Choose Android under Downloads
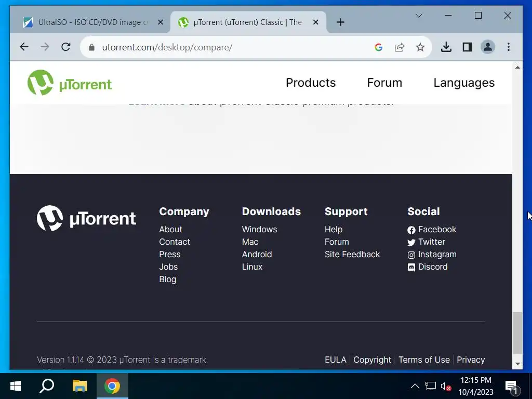This screenshot has width=532, height=399. click(x=257, y=255)
